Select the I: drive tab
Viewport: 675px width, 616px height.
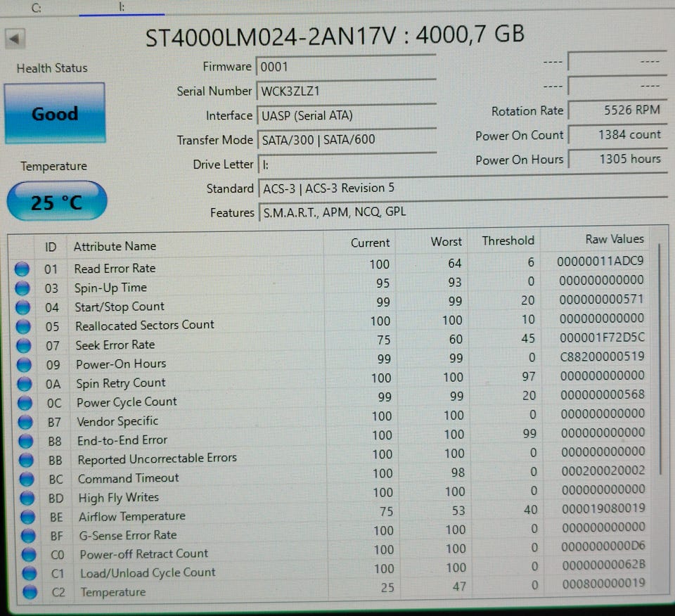122,8
